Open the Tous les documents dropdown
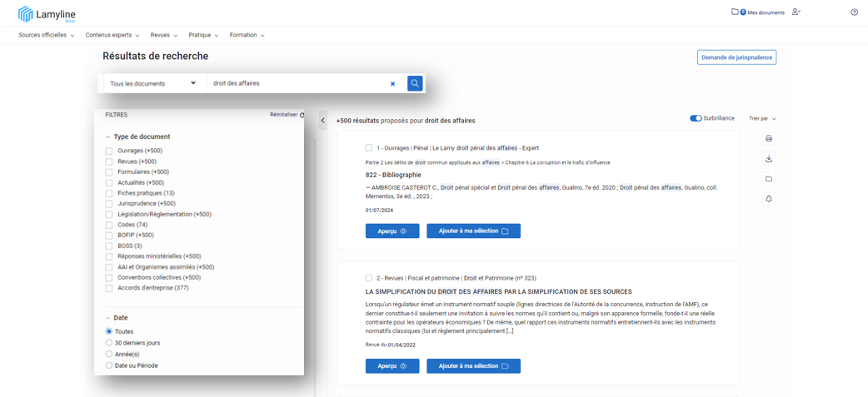 point(153,83)
